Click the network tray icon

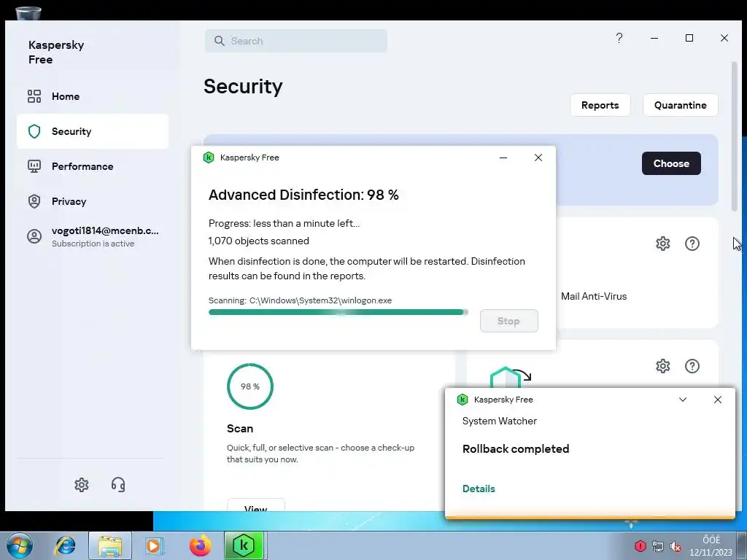click(x=657, y=545)
